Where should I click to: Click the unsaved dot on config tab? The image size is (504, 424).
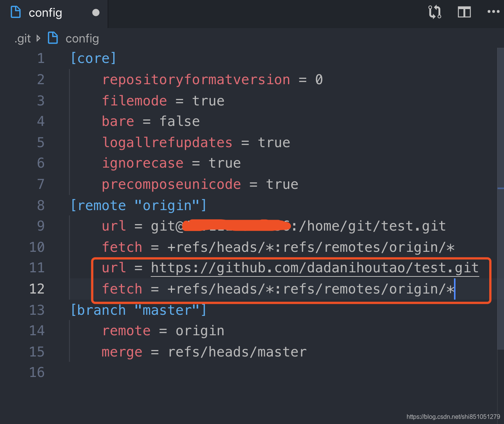[x=96, y=13]
